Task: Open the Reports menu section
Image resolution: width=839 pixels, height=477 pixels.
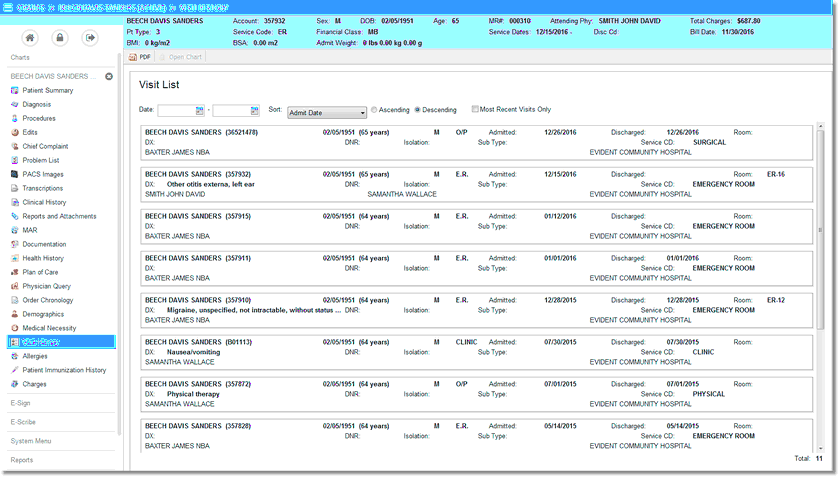Action: pos(22,460)
